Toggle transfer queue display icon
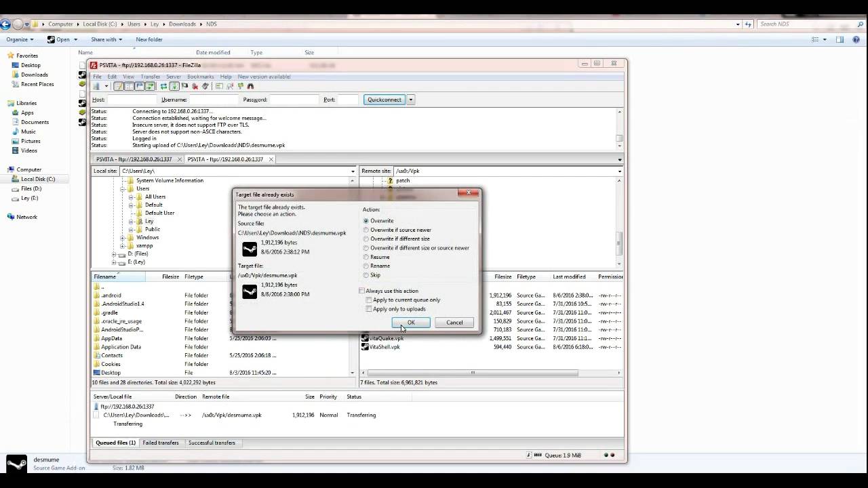 (x=150, y=86)
